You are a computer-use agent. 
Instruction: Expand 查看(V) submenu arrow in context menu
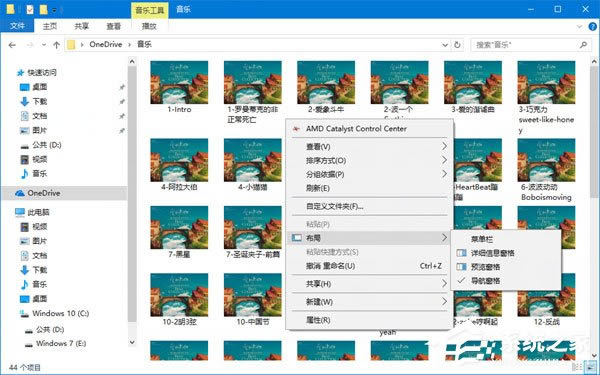pyautogui.click(x=444, y=146)
